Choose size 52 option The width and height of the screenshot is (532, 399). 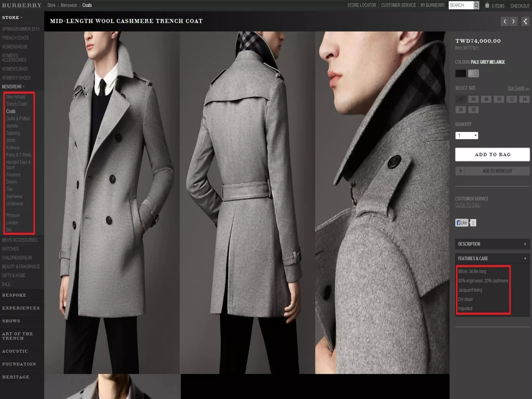[511, 99]
